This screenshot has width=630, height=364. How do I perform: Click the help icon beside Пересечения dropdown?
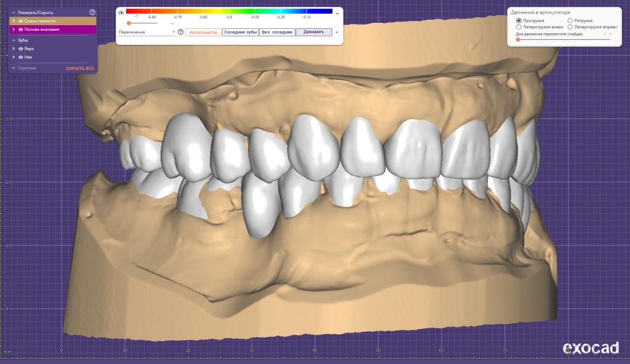(x=180, y=32)
